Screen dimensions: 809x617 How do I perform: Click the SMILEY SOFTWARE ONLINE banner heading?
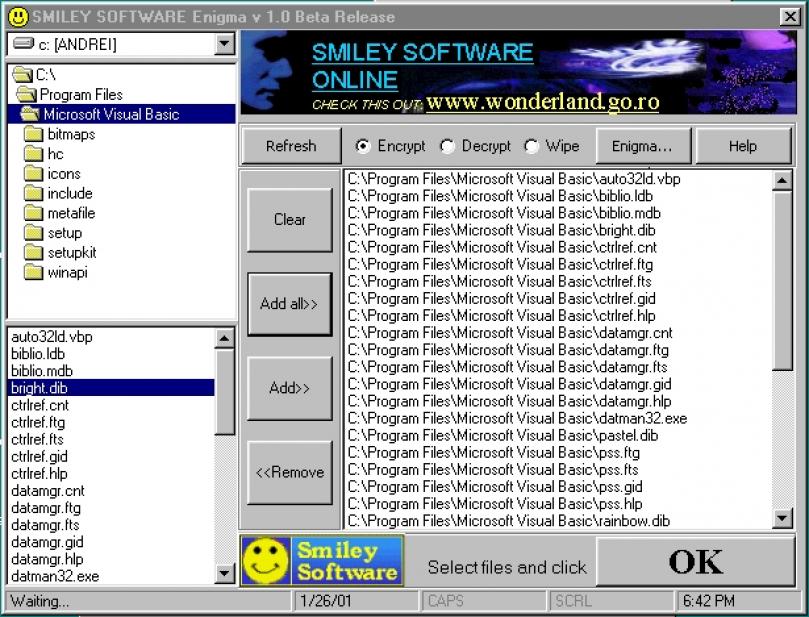click(422, 66)
